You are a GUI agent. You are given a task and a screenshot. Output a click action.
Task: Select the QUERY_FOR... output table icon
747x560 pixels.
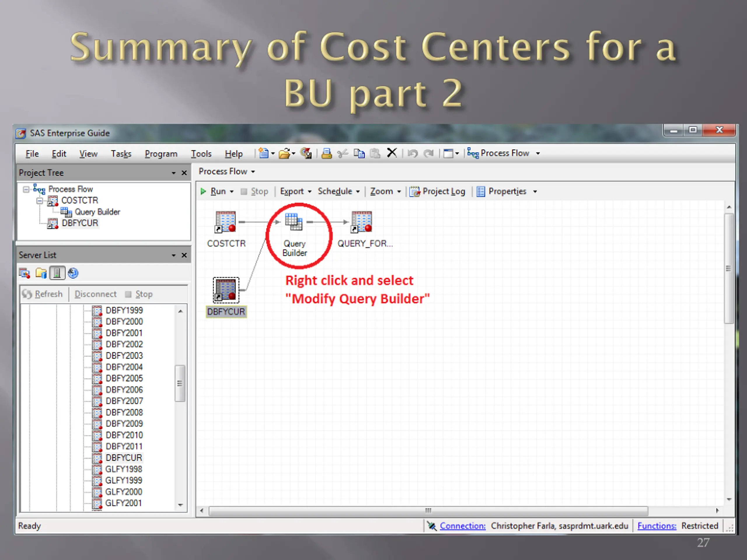[361, 222]
